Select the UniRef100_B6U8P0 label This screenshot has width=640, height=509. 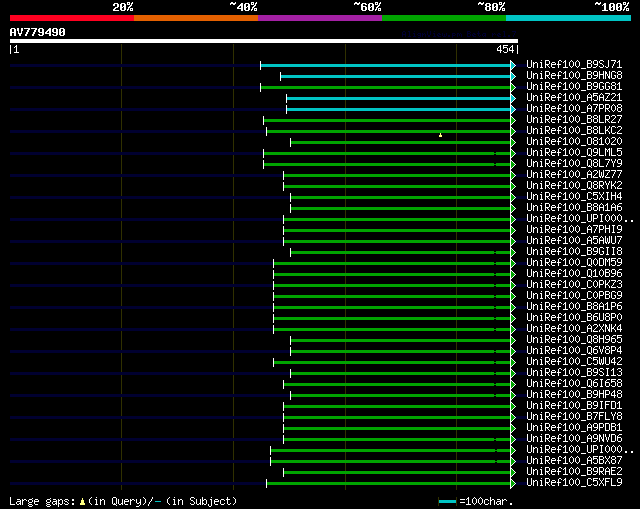(x=574, y=318)
